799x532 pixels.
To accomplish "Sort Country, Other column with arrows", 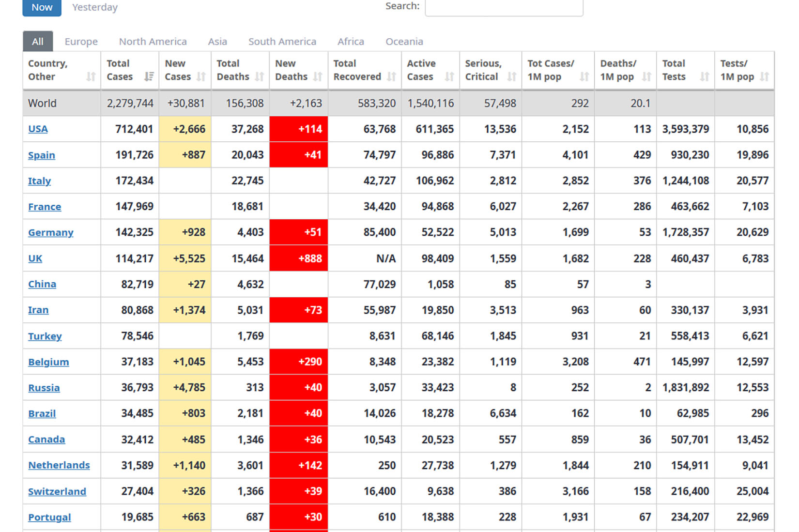I will [91, 76].
